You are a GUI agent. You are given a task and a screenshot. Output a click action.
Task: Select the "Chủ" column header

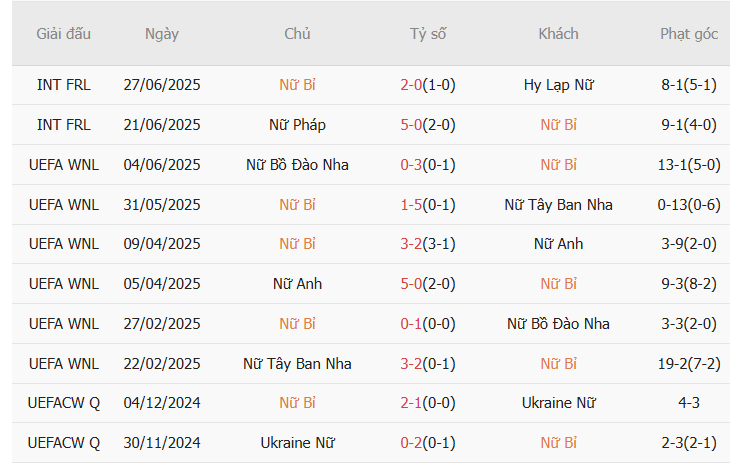coord(297,34)
